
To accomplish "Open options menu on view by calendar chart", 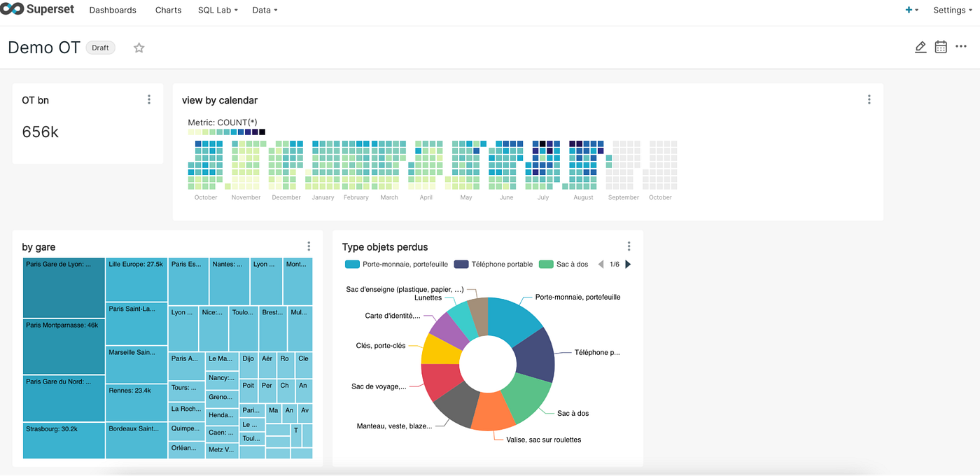I will pyautogui.click(x=869, y=99).
